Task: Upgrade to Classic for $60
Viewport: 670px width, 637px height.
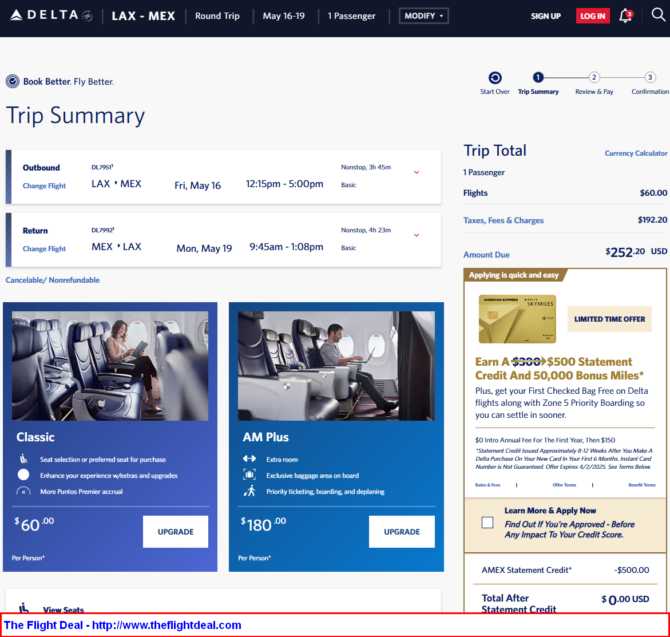Action: click(175, 531)
